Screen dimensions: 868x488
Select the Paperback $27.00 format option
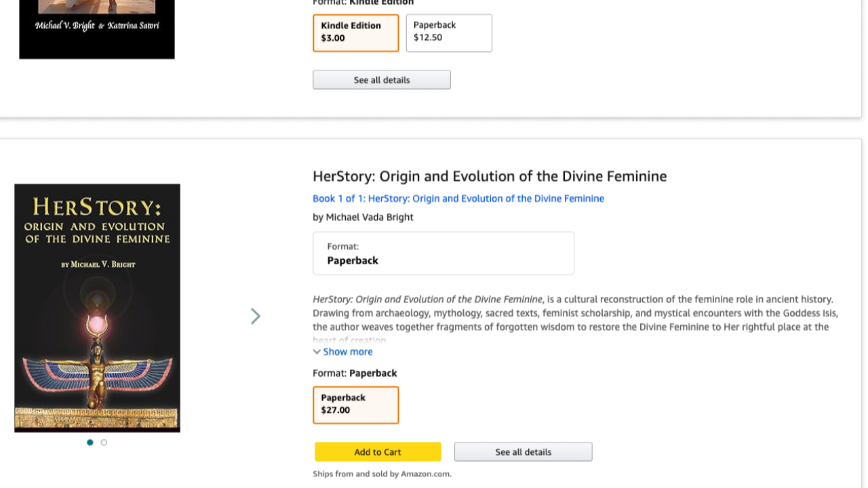[355, 405]
